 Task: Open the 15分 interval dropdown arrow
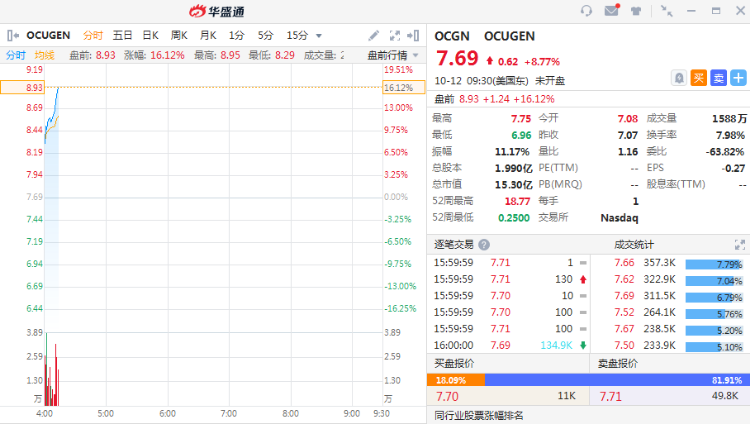[319, 36]
